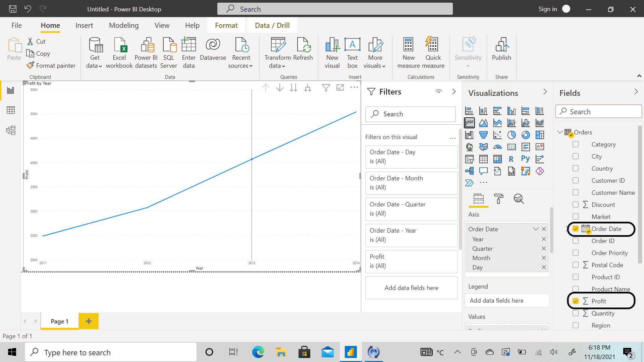
Task: Check the Quantity field checkbox
Action: (x=576, y=313)
